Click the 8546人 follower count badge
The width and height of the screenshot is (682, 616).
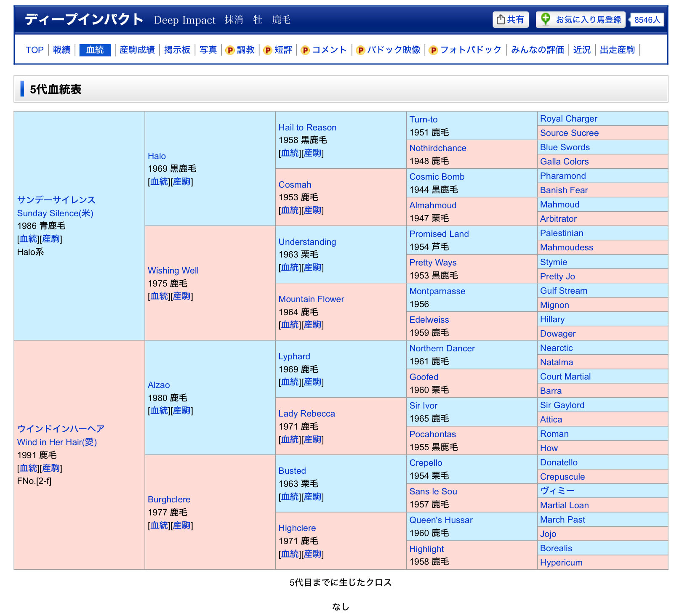tap(647, 20)
